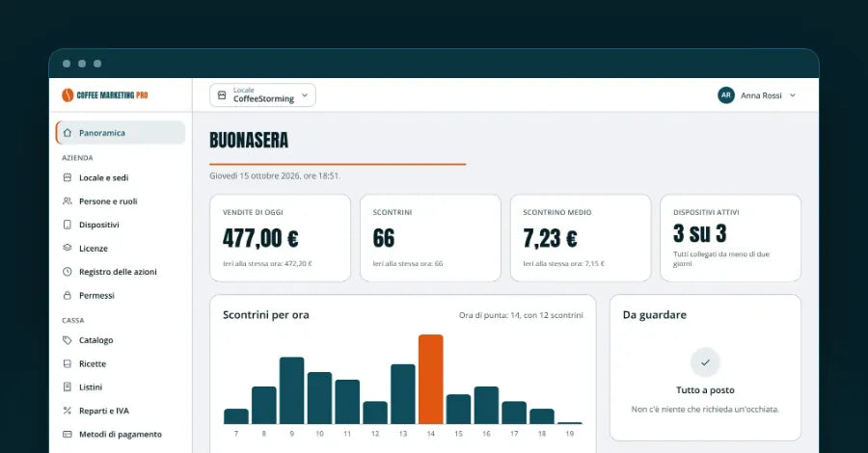Click the Scontrino medio card
868x453 pixels.
pyautogui.click(x=581, y=238)
